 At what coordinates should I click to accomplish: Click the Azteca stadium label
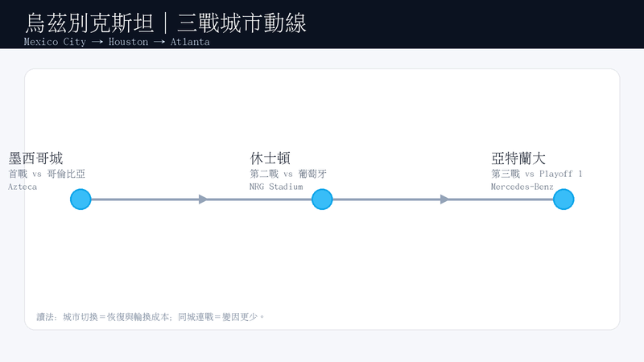pyautogui.click(x=23, y=187)
